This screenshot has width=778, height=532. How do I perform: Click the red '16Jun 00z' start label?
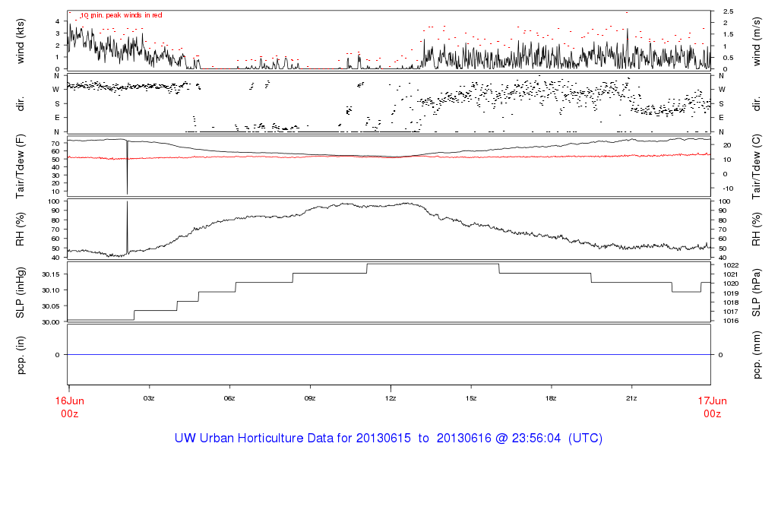[69, 407]
